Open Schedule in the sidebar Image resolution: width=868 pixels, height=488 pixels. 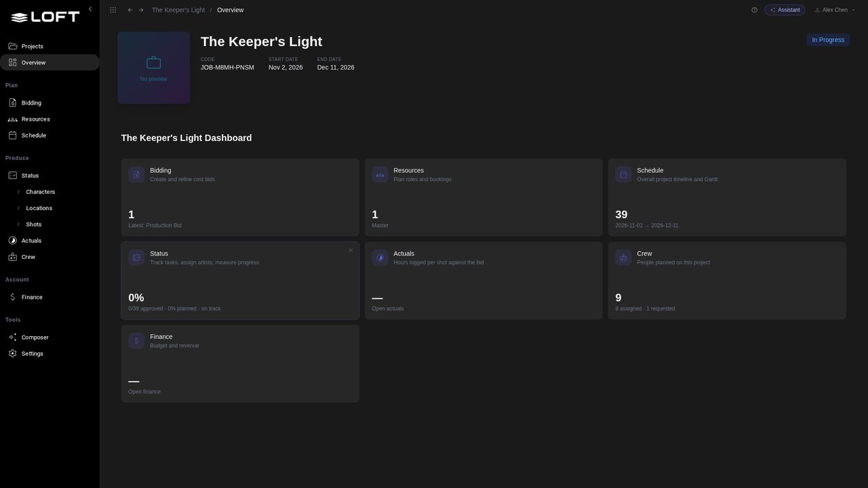pos(50,136)
